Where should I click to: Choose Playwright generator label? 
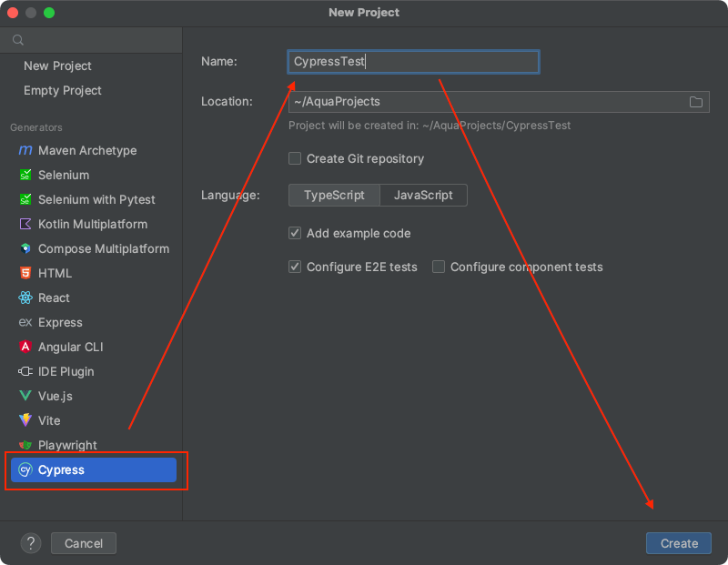point(67,445)
